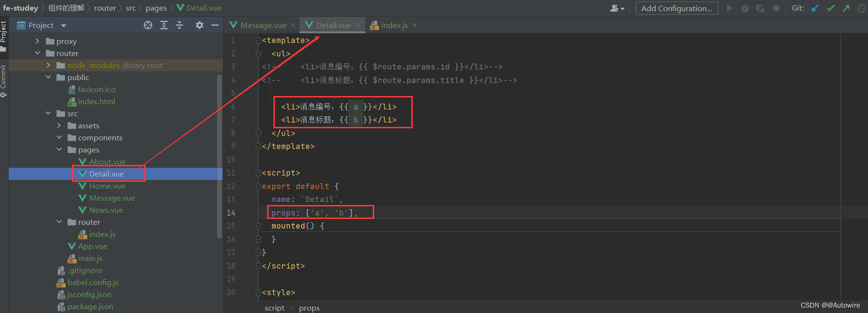This screenshot has height=313, width=868.
Task: Click the Run configuration play icon
Action: click(x=729, y=8)
